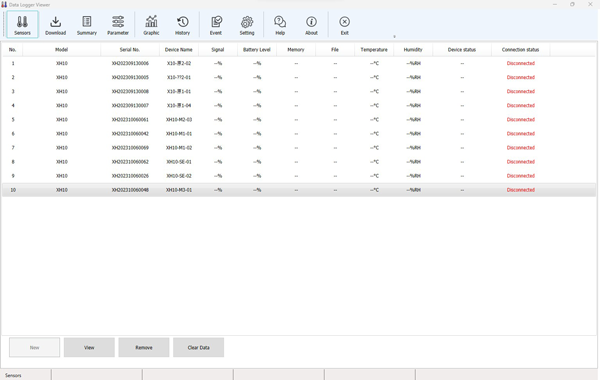Click the row number 3 cell

pyautogui.click(x=13, y=91)
